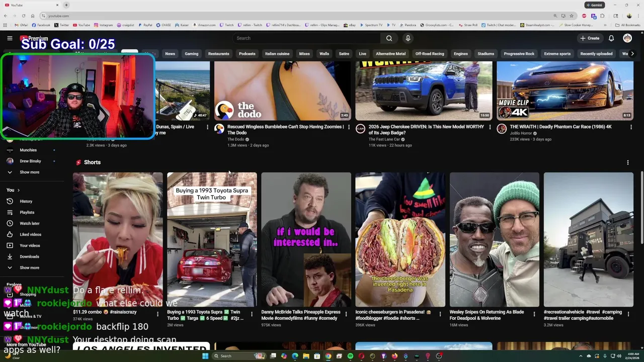This screenshot has width=644, height=362.
Task: Open the Pasadena cheeseburger short
Action: 400,240
